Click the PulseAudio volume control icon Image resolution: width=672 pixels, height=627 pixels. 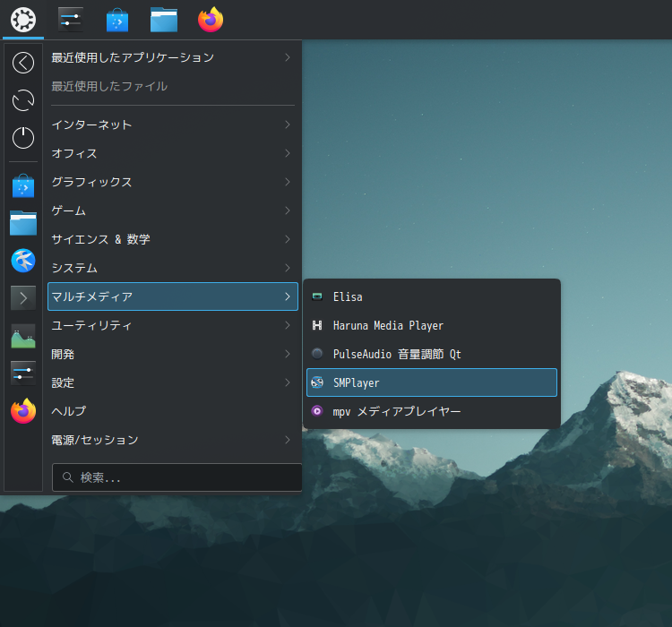(x=317, y=354)
